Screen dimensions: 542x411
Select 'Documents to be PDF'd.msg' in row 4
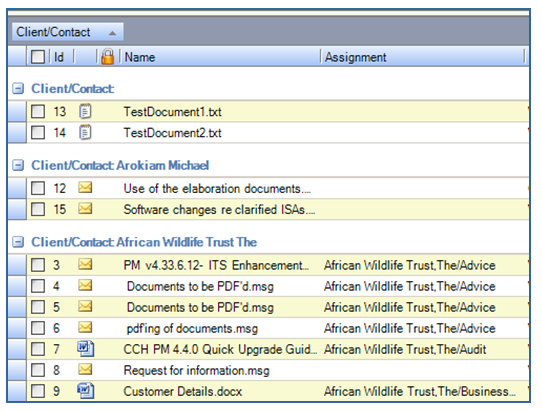coord(200,287)
